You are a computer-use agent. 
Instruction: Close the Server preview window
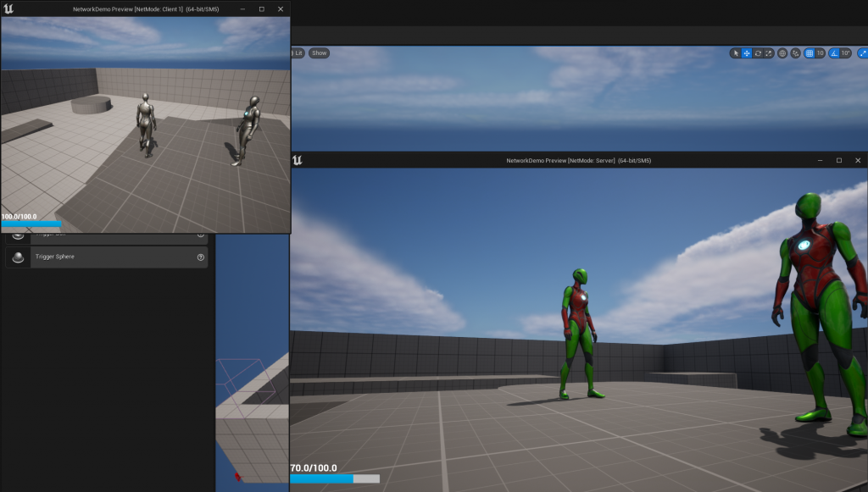point(858,160)
